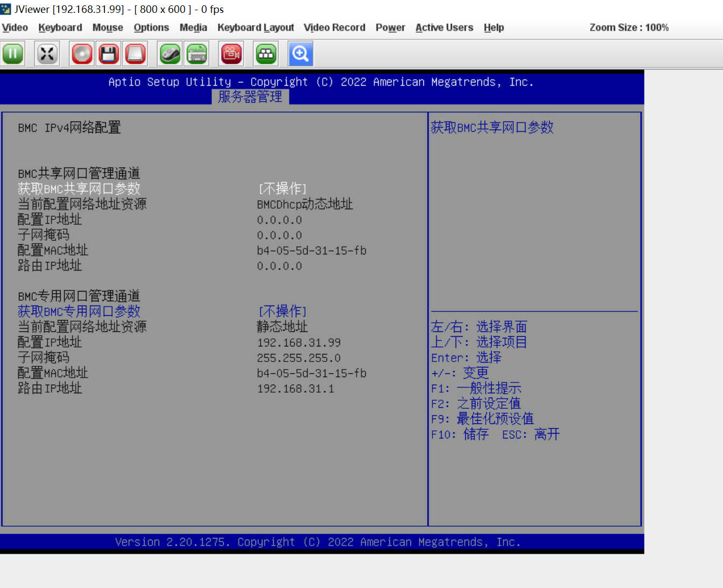Open the Active Users menu
The height and width of the screenshot is (588, 723).
[444, 27]
